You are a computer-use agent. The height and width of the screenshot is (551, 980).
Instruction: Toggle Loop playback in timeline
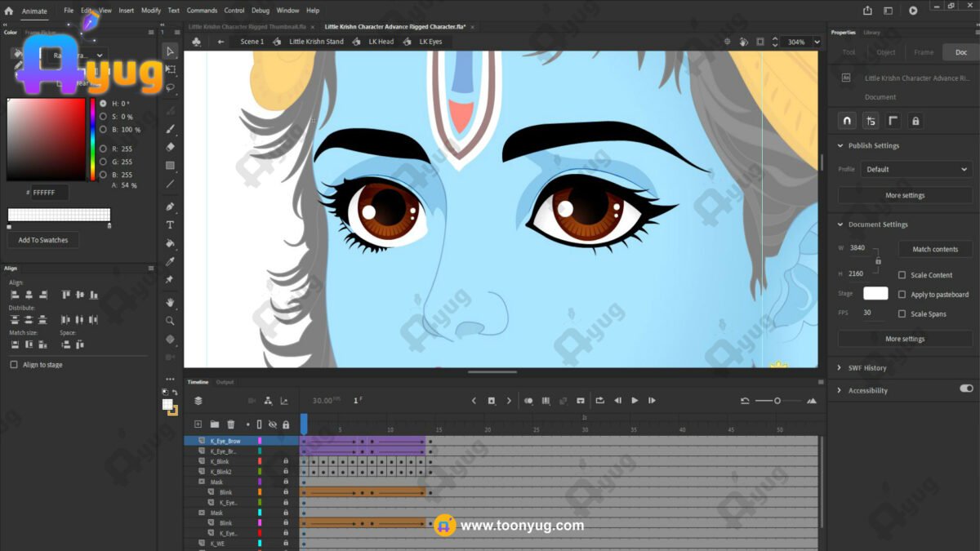(x=600, y=401)
